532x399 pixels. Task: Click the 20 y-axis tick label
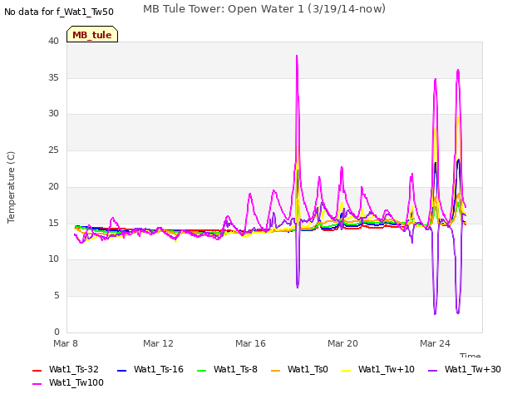53,186
